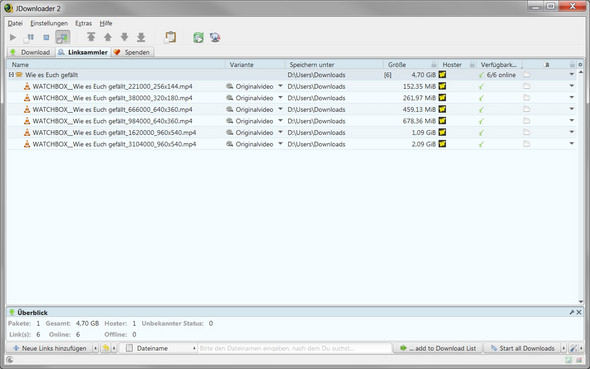This screenshot has width=590, height=369.
Task: Click the package box icon next to title
Action: pos(19,75)
